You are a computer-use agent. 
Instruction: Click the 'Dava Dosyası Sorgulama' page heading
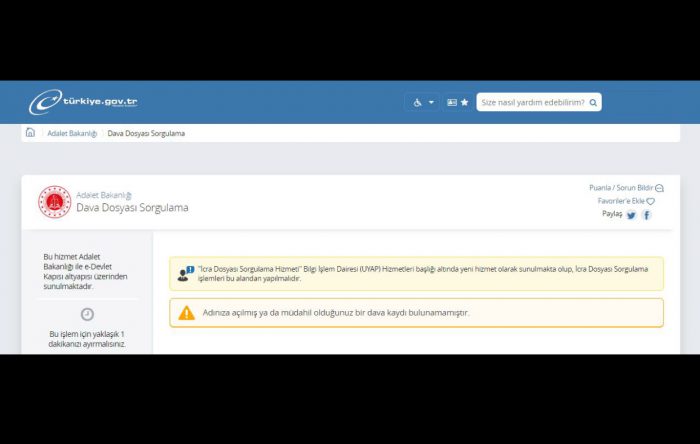tap(132, 207)
